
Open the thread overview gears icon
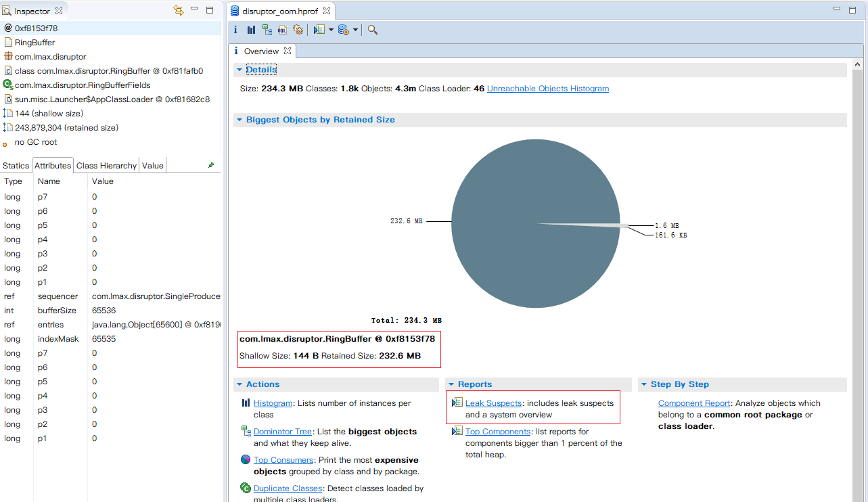tap(298, 30)
